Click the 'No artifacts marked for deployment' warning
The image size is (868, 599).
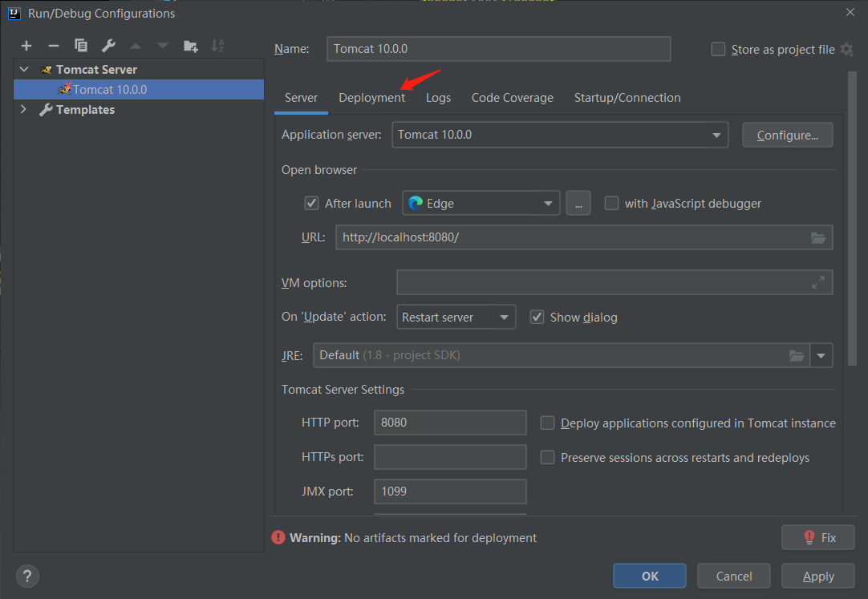(x=440, y=537)
